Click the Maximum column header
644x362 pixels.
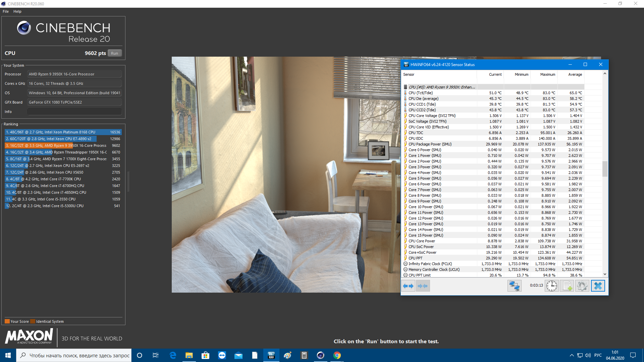547,74
